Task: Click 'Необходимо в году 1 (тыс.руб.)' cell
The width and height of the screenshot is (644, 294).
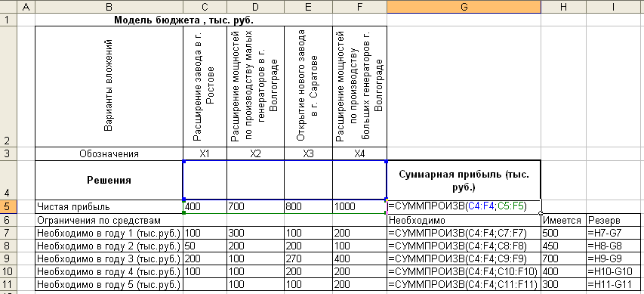Action: click(109, 233)
